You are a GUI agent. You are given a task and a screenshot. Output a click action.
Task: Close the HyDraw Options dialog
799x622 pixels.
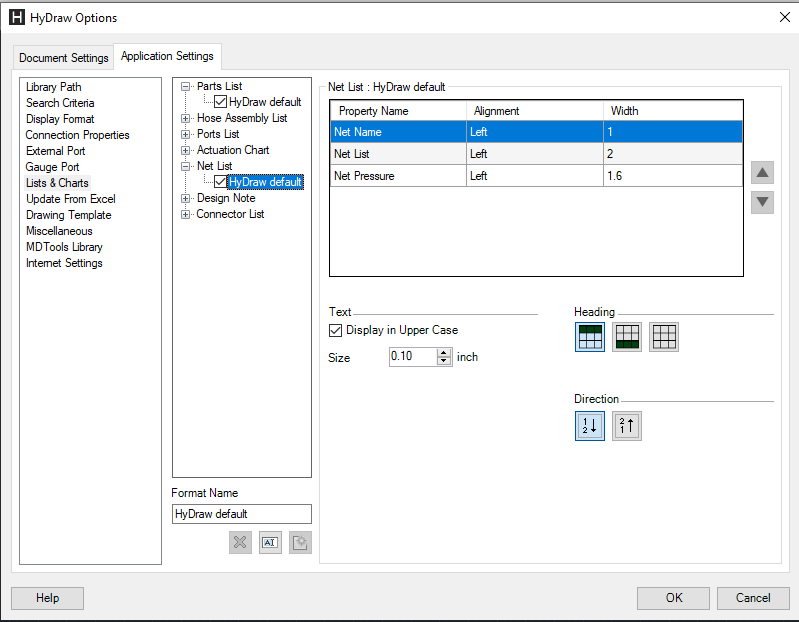(x=785, y=17)
